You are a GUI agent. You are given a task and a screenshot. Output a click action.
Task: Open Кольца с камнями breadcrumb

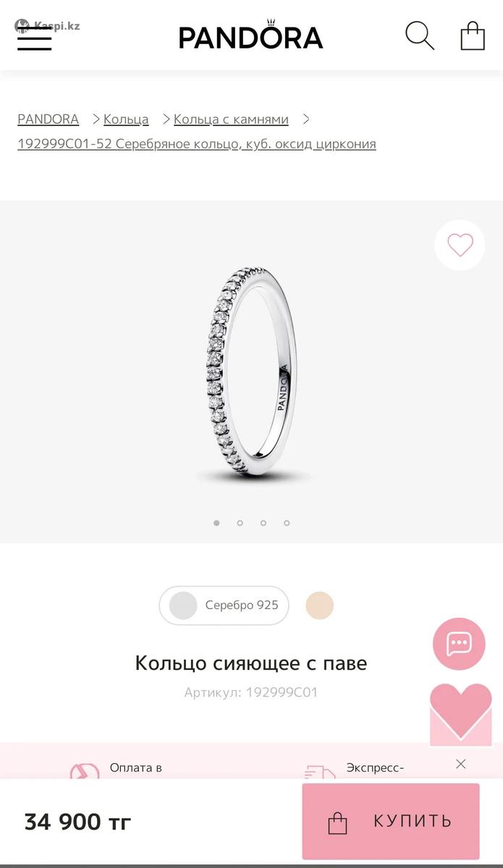[x=231, y=119]
